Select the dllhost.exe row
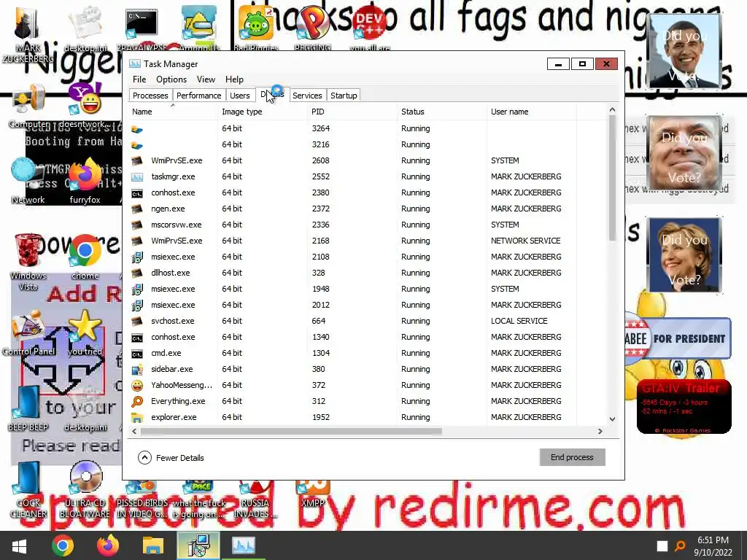 coord(352,273)
